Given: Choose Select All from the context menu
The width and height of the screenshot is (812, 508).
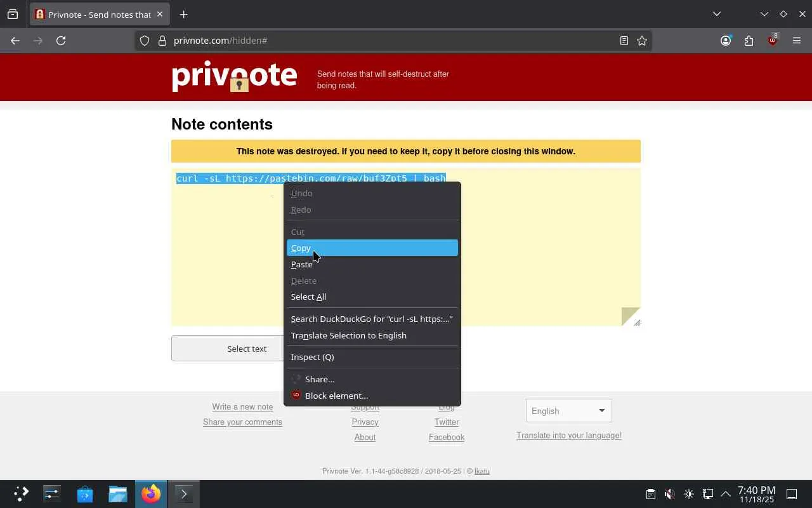Looking at the screenshot, I should (372, 297).
